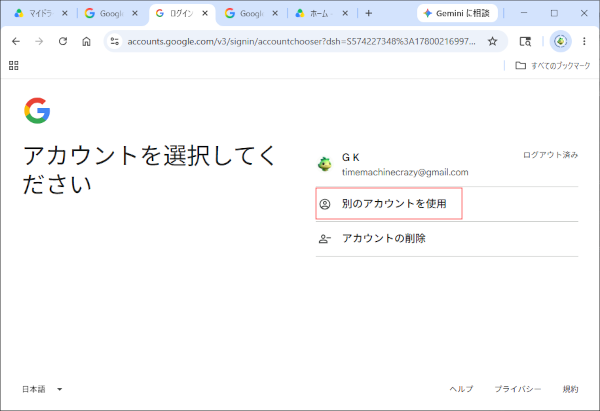Open Chrome's three-dot menu
600x411 pixels.
coord(584,41)
